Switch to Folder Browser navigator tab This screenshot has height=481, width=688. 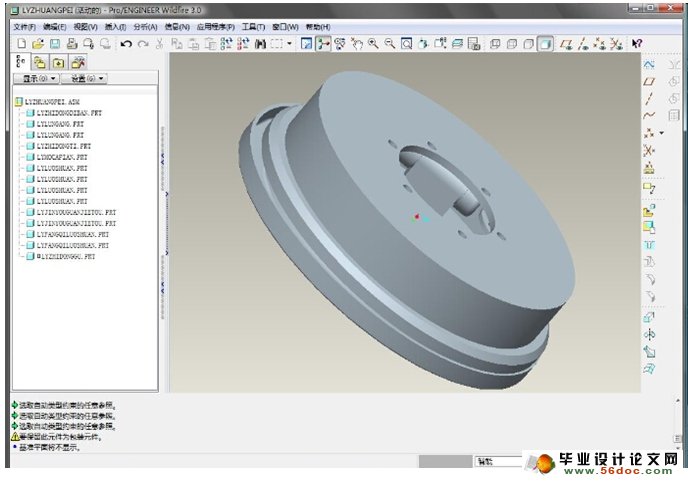[40, 63]
